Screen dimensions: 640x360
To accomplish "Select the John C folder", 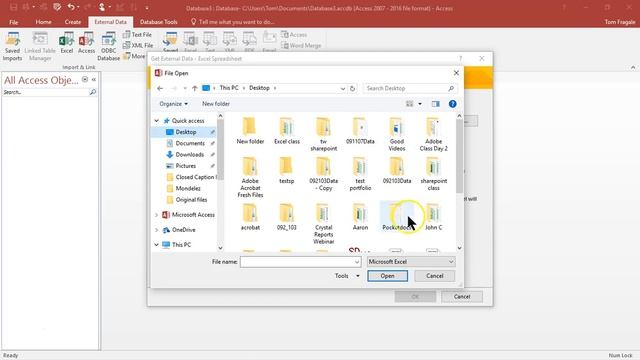I will click(433, 217).
